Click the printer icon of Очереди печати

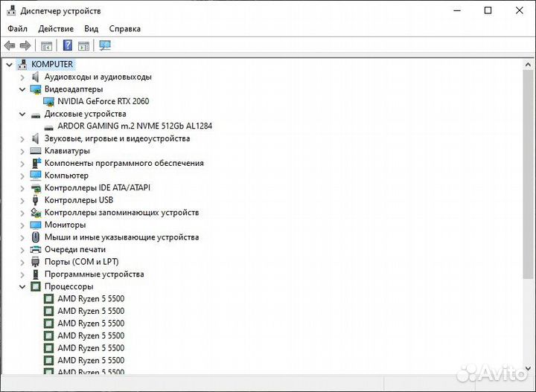coord(36,249)
